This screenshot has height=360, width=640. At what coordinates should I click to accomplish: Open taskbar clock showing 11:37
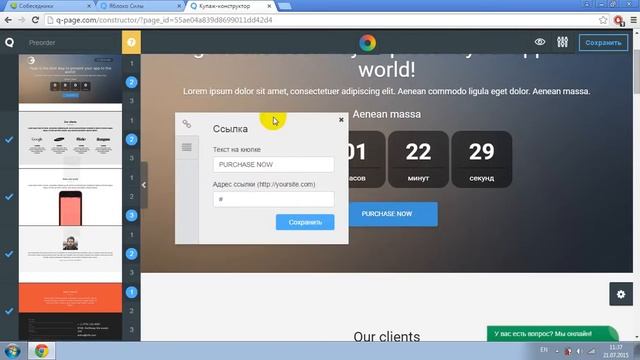click(x=616, y=351)
